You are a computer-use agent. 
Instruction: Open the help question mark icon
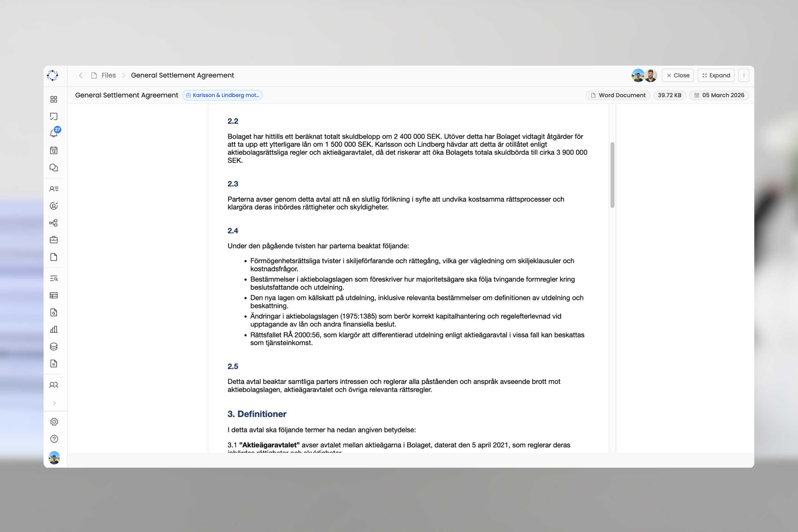click(54, 439)
